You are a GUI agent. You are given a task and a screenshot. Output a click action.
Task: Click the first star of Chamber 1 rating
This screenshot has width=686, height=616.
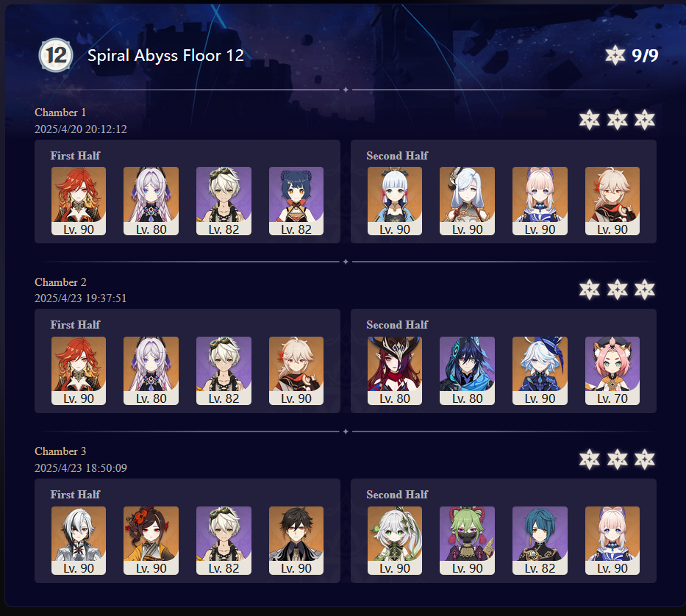tap(589, 120)
